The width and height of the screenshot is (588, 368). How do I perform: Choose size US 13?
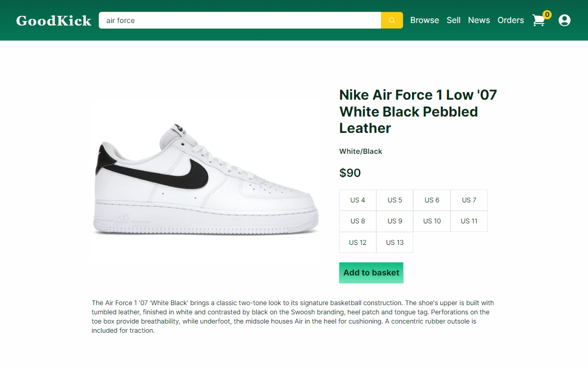pyautogui.click(x=395, y=242)
